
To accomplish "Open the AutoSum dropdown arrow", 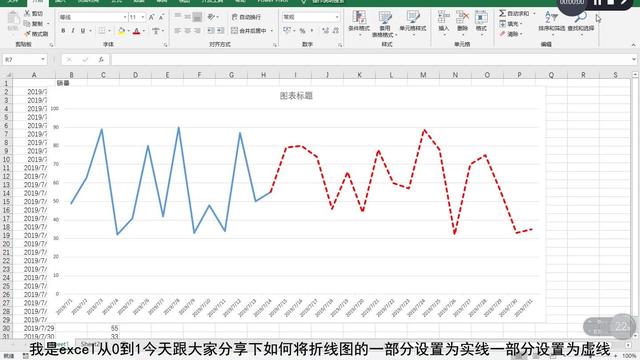I will pyautogui.click(x=534, y=14).
